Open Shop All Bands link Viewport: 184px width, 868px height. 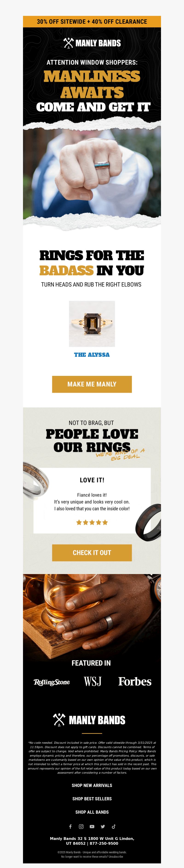(x=92, y=812)
